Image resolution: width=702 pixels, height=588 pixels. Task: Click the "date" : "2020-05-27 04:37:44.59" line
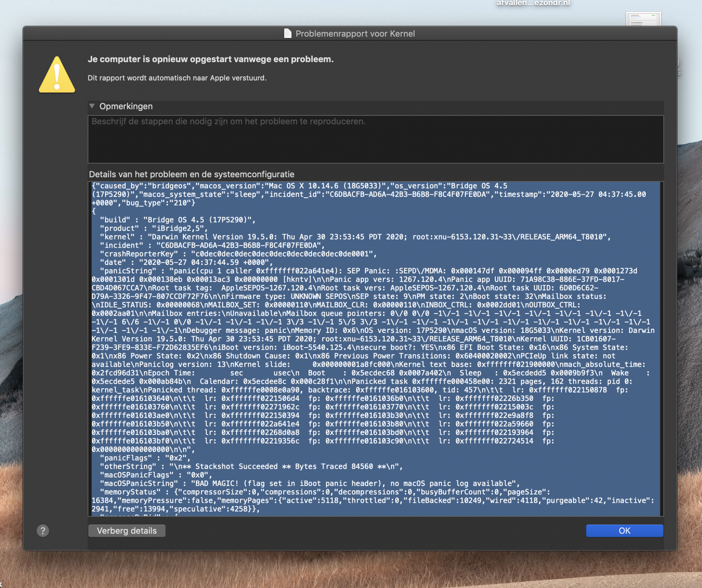[186, 262]
